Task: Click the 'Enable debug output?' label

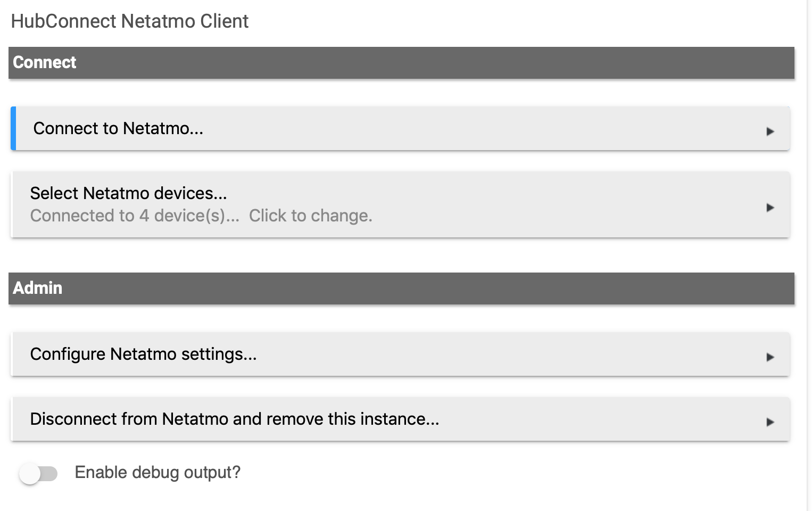Action: click(x=158, y=472)
